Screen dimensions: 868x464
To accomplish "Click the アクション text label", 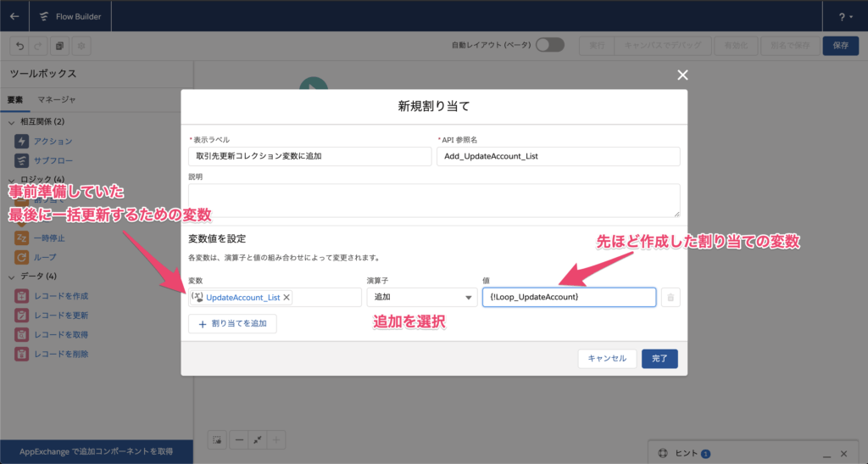I will pos(53,141).
